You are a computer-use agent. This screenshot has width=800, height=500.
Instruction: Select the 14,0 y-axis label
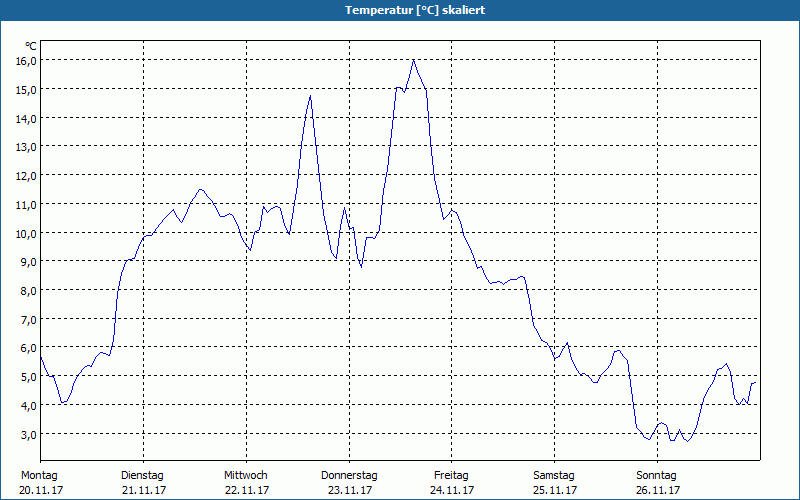26,118
